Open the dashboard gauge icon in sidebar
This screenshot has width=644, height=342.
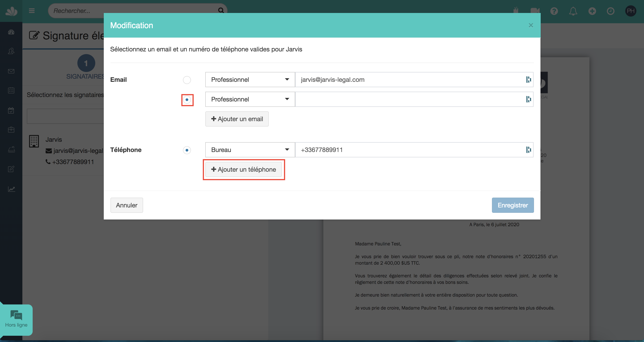click(11, 32)
